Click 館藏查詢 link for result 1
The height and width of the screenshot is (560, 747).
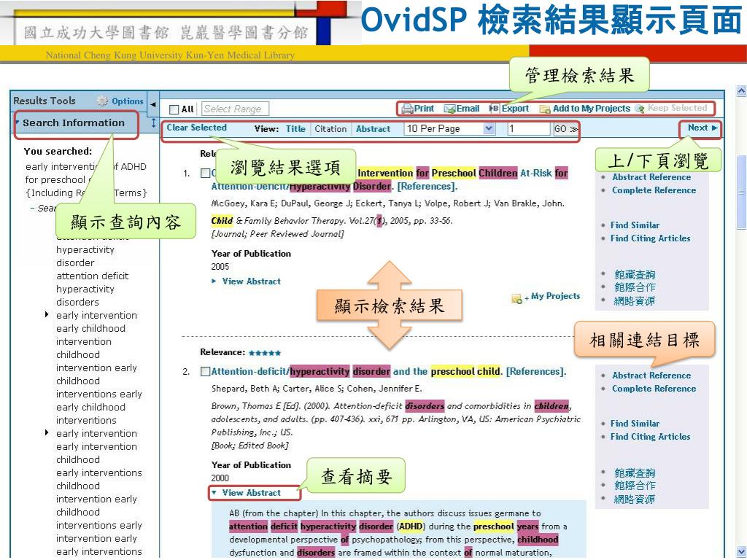635,274
